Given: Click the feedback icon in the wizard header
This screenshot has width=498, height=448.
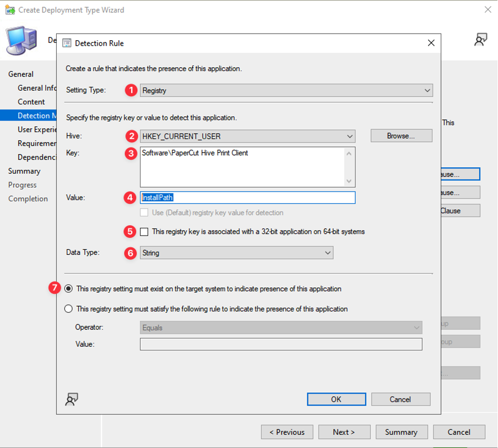Looking at the screenshot, I should 480,40.
